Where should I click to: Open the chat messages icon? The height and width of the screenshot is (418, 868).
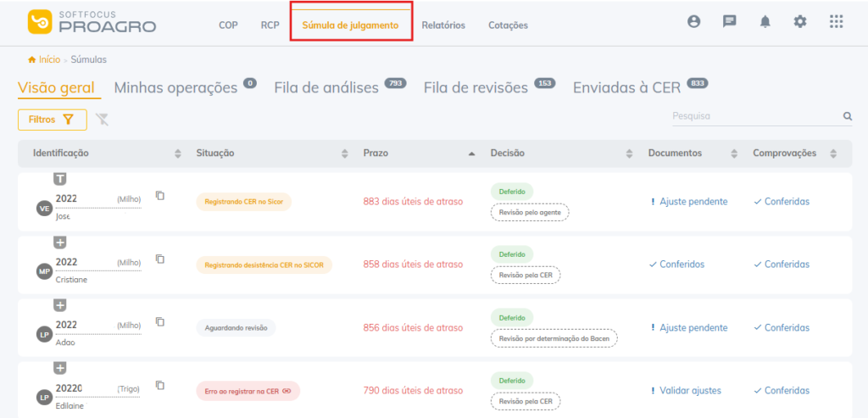729,22
